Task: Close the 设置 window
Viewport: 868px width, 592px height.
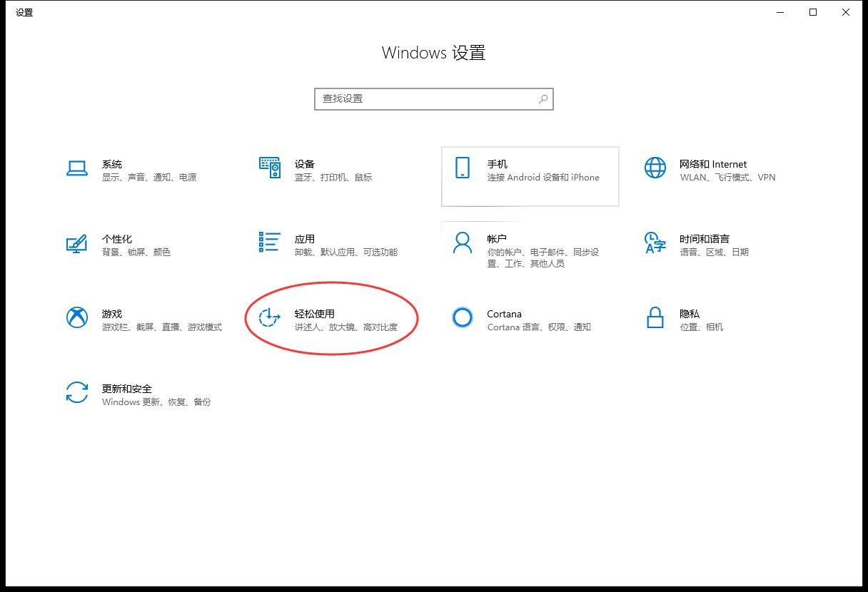Action: point(846,12)
